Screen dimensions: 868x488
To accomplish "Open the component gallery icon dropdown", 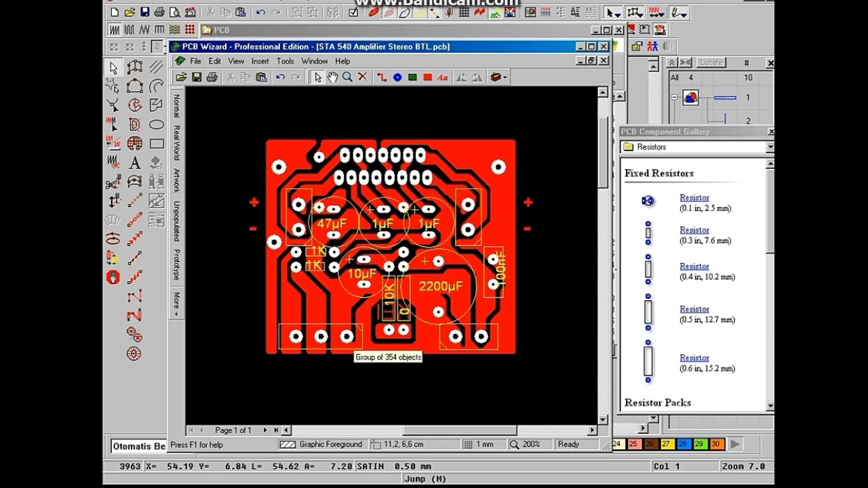I will (x=504, y=77).
